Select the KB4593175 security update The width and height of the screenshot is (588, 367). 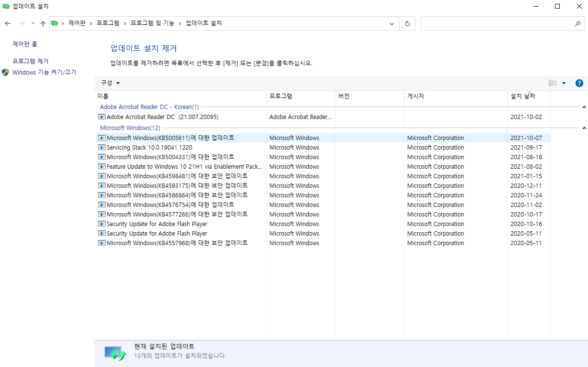(x=177, y=185)
